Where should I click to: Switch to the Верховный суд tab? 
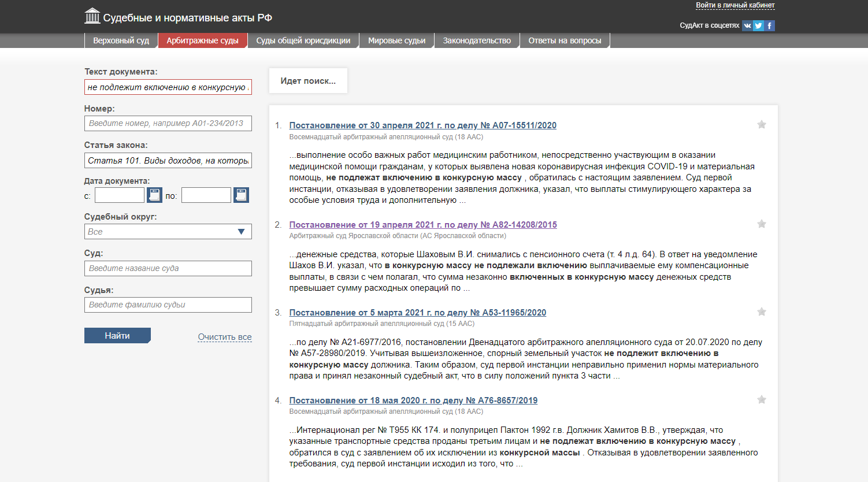(121, 40)
